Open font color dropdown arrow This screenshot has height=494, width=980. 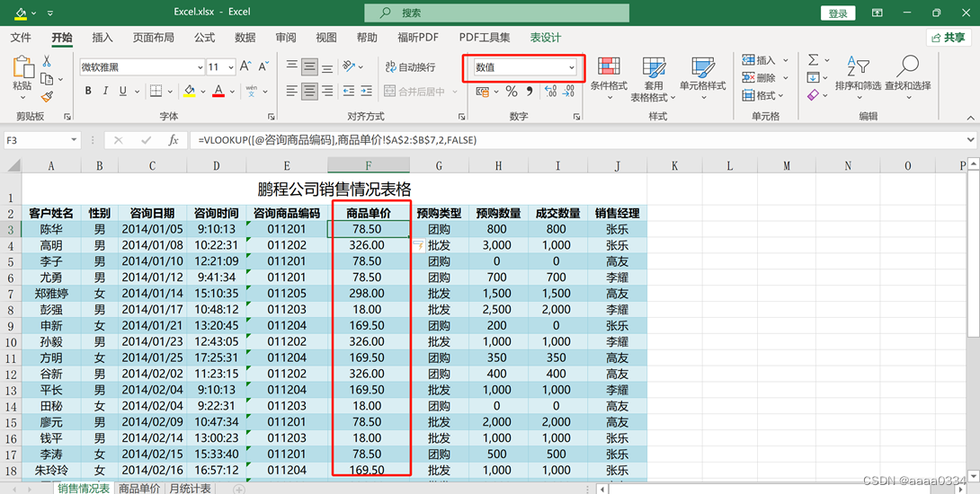pos(232,92)
